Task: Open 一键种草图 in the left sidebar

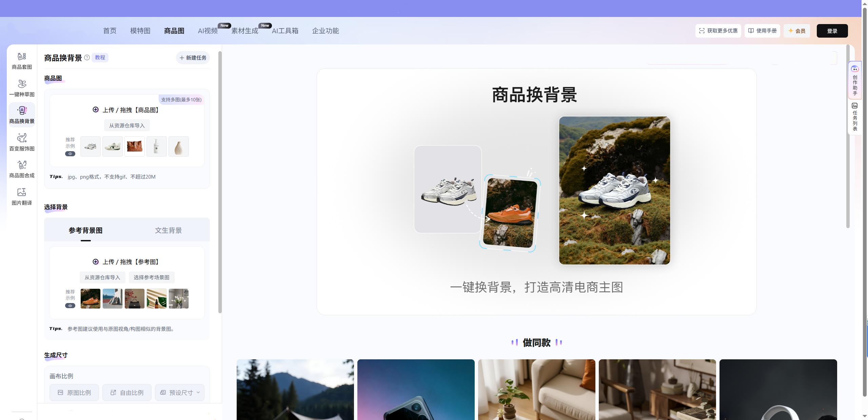Action: 22,88
